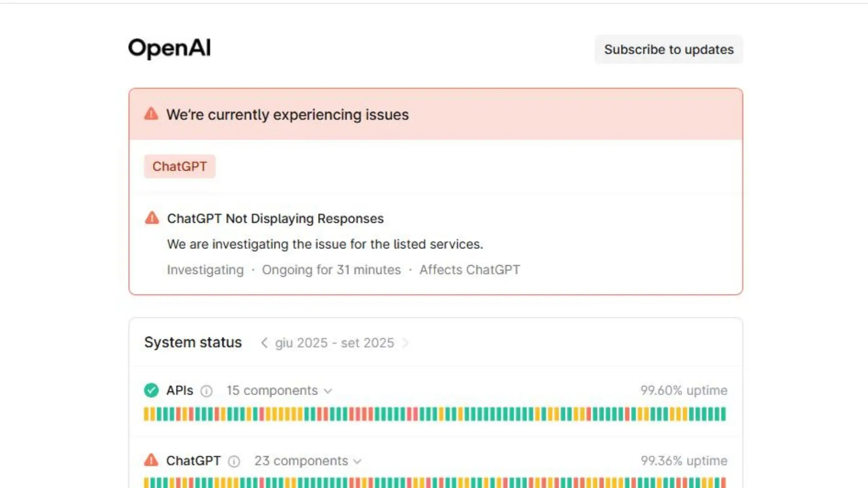Click the green checkmark next to APIs
Image resolution: width=868 pixels, height=488 pixels.
click(x=151, y=390)
